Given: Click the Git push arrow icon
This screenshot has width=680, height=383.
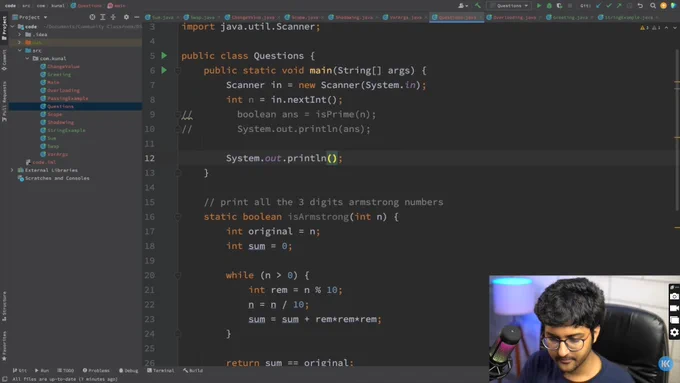Looking at the screenshot, I should pos(619,6).
